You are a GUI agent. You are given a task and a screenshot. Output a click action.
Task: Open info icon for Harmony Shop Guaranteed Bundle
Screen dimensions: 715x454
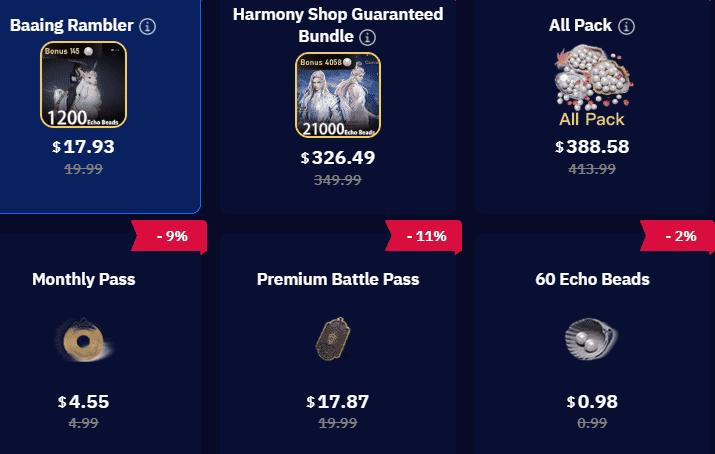[x=368, y=37]
